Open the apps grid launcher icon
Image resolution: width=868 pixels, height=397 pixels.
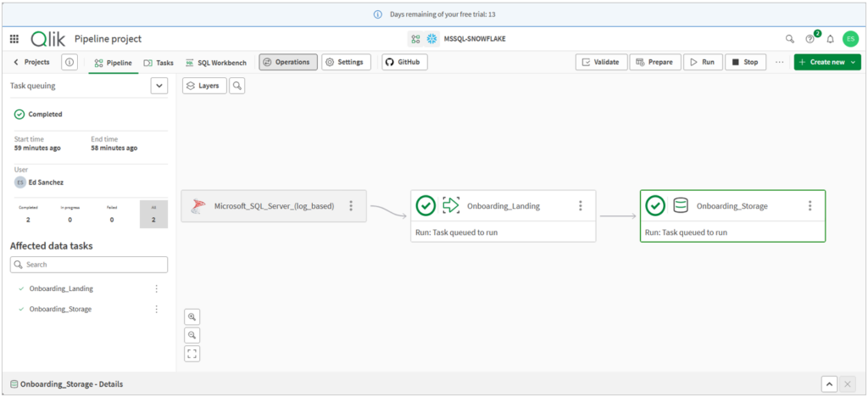14,39
